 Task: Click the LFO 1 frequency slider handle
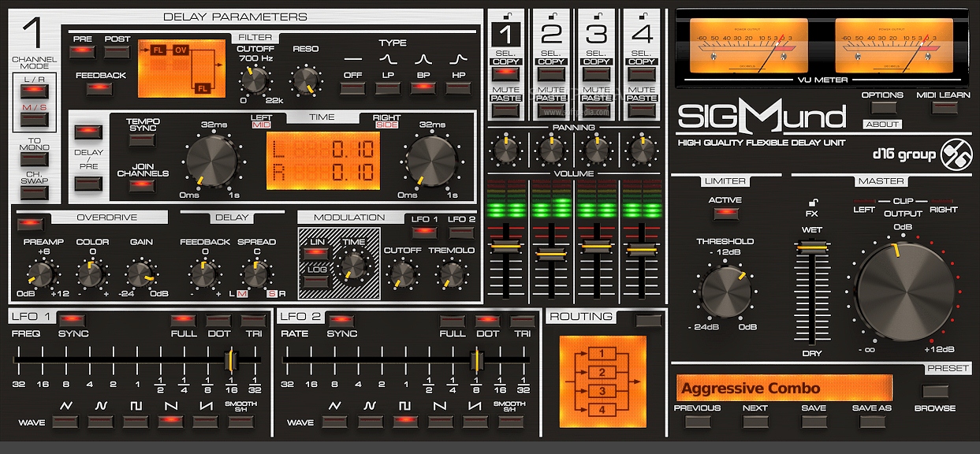tap(230, 360)
